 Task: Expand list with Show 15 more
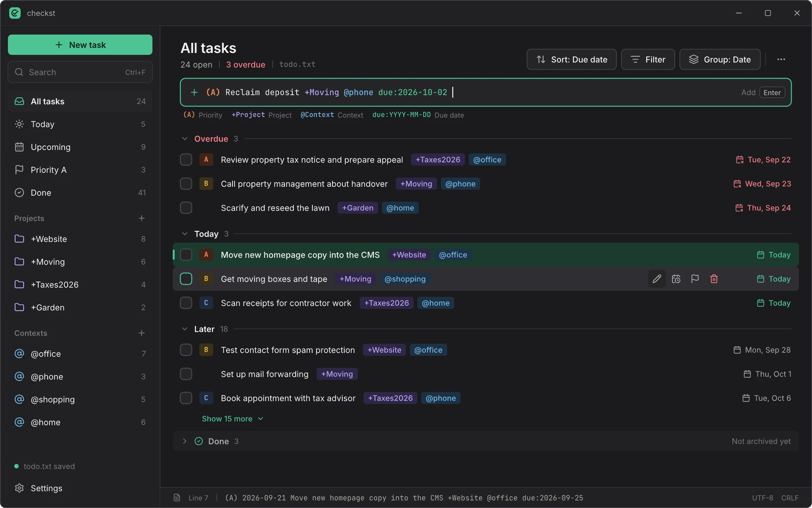point(232,419)
